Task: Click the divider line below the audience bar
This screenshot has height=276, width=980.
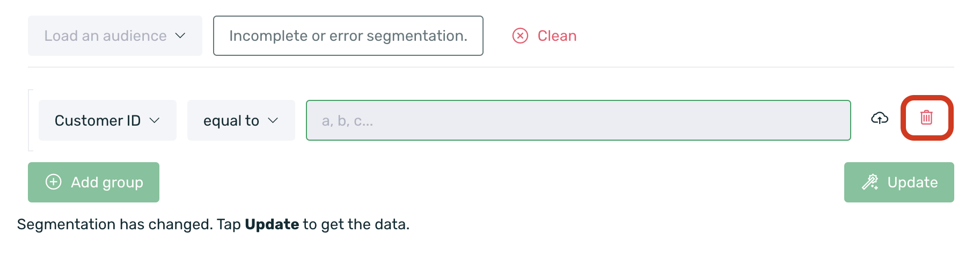Action: click(x=491, y=67)
